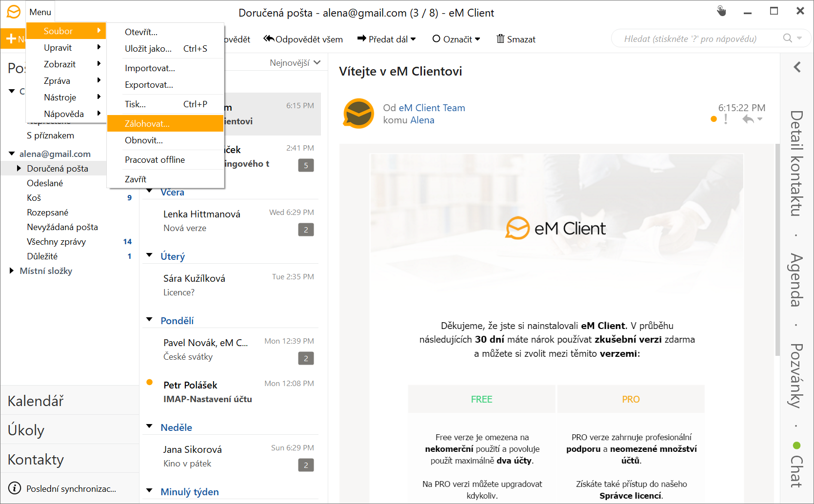
Task: Open the Upravit submenu
Action: click(x=66, y=47)
